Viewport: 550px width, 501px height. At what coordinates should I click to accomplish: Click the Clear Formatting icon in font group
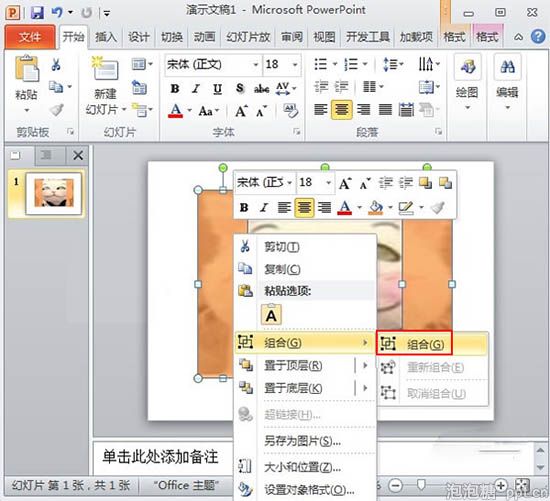point(291,111)
